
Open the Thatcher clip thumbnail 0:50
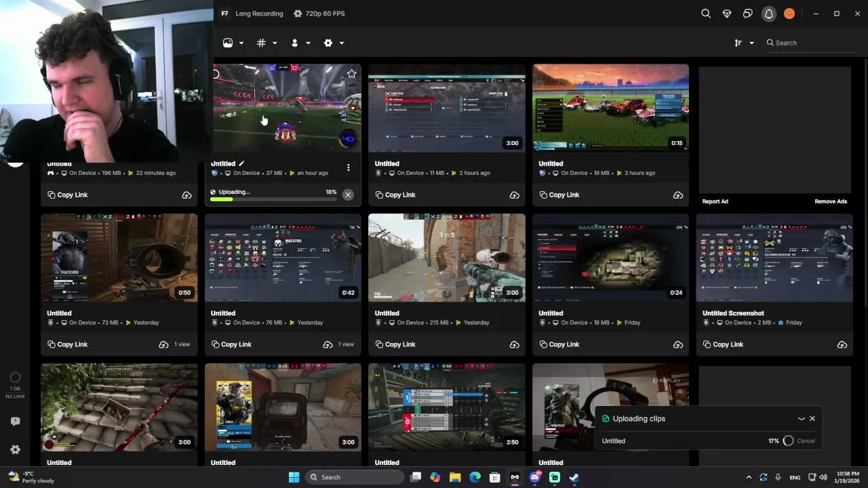coord(119,258)
